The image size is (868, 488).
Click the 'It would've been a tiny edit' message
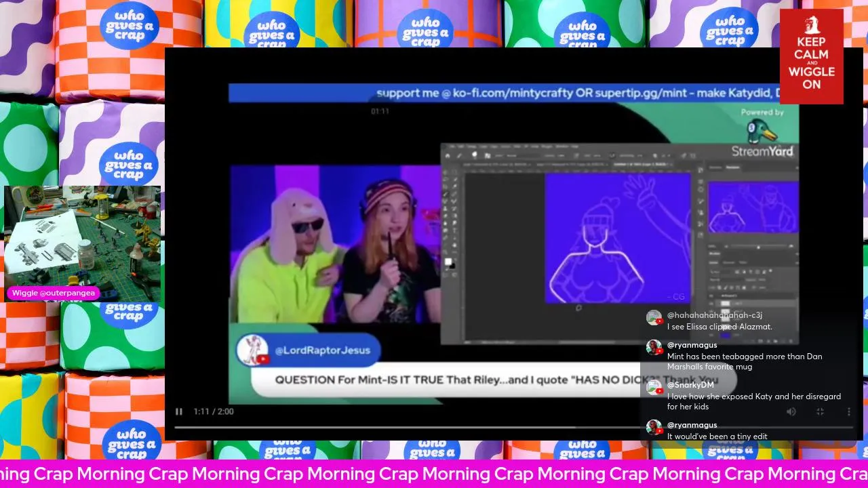(717, 436)
